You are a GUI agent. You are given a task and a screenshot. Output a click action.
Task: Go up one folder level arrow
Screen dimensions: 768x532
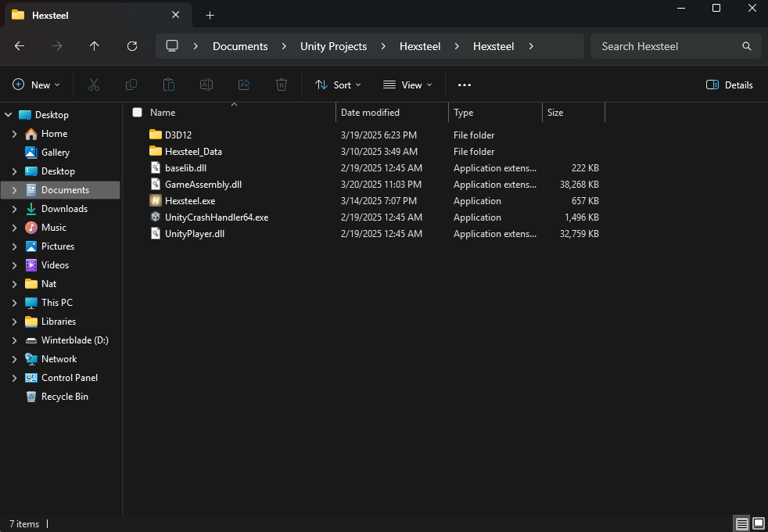[x=95, y=46]
